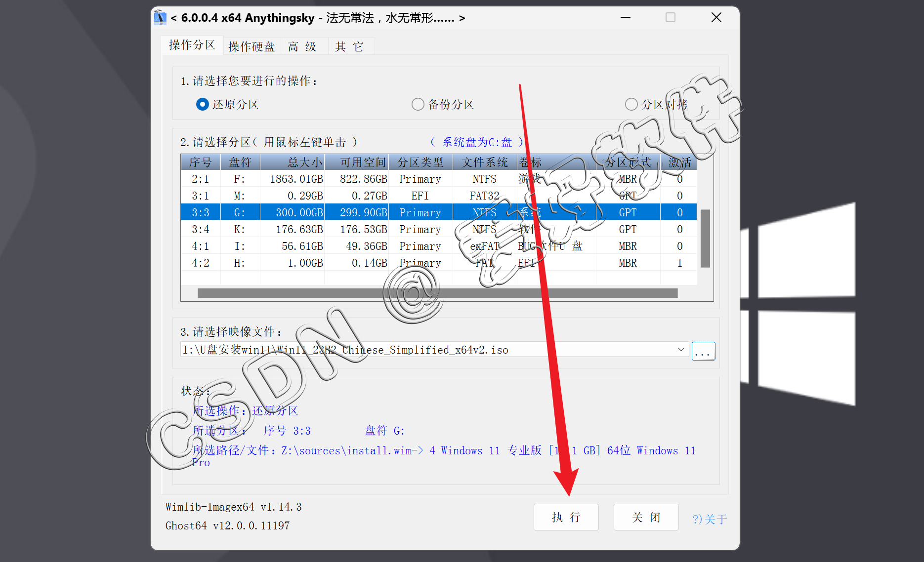The height and width of the screenshot is (562, 924).
Task: Click the 文件系统 column header
Action: (x=485, y=162)
